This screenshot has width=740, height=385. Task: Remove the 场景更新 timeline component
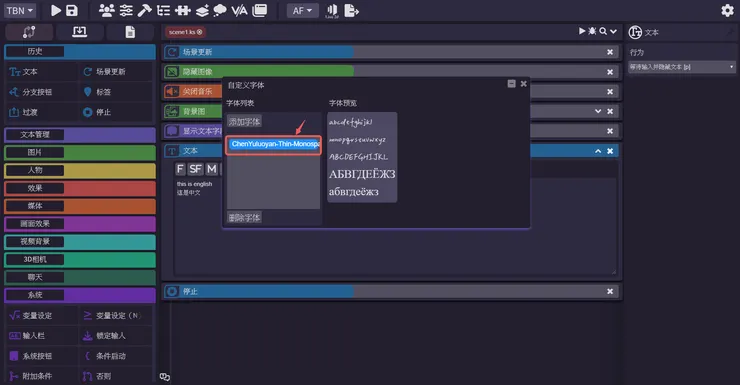pyautogui.click(x=610, y=52)
